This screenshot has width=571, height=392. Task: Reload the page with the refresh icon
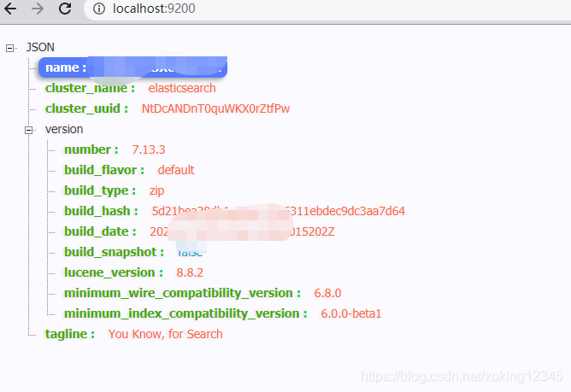click(x=65, y=9)
